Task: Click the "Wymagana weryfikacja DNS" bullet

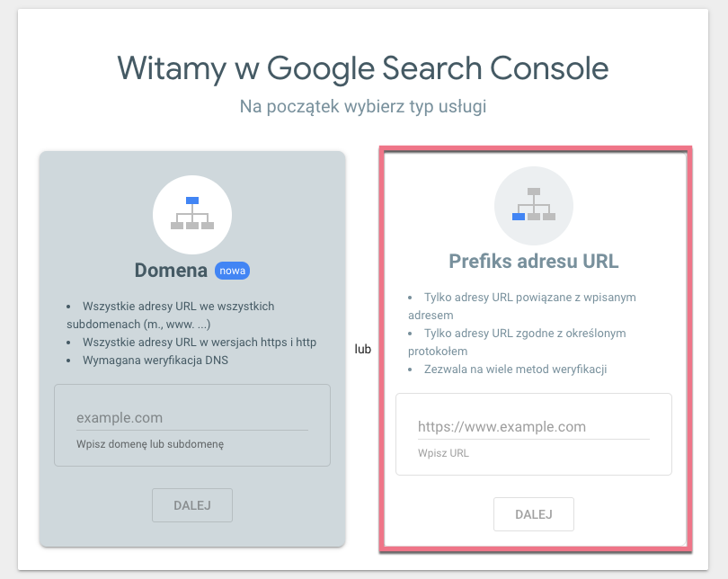Action: [x=155, y=361]
